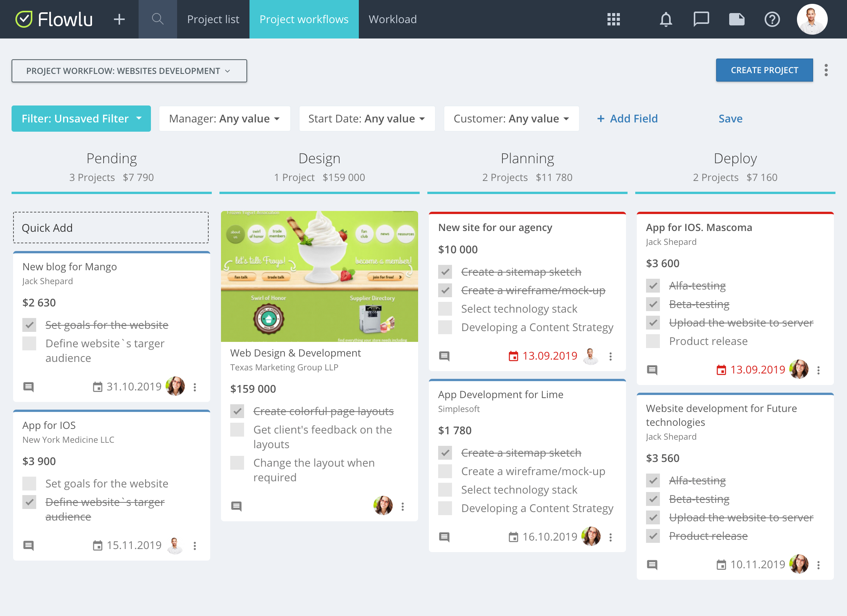Check 'Product release' in App for IOS. Mascoma
Image resolution: width=847 pixels, height=616 pixels.
point(653,341)
